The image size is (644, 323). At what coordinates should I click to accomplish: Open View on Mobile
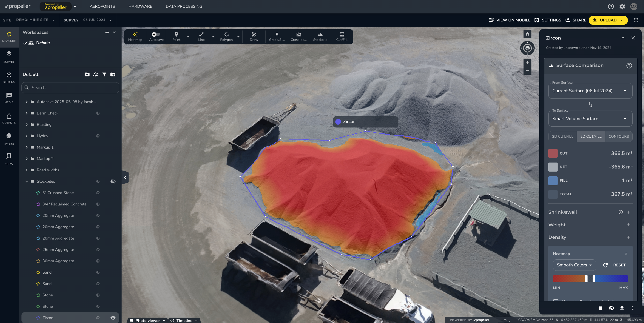(510, 20)
